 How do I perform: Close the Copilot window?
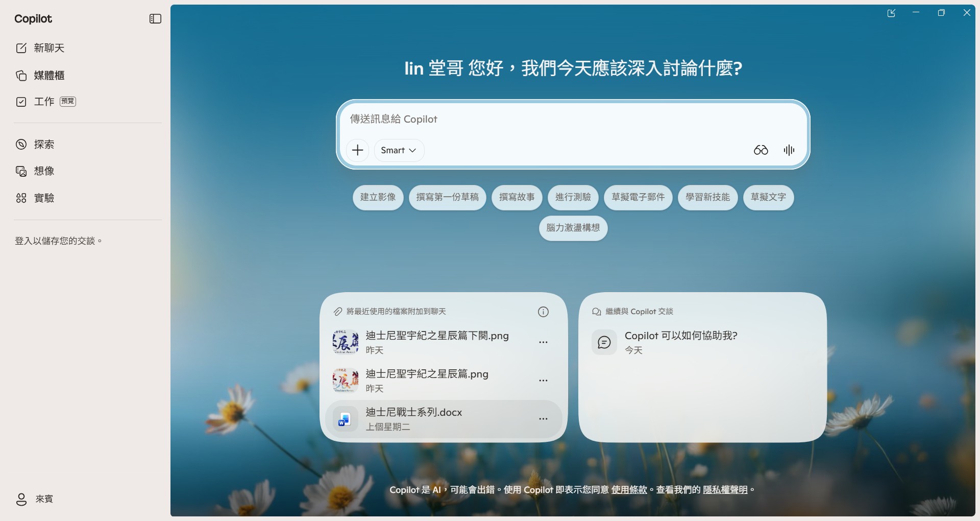(x=967, y=13)
